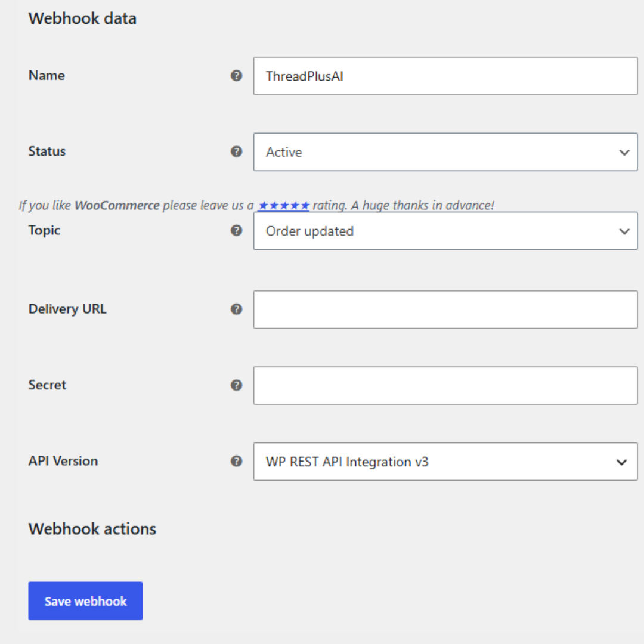Click the help icon beside Name
Viewport: 644px width, 644px height.
(x=236, y=76)
